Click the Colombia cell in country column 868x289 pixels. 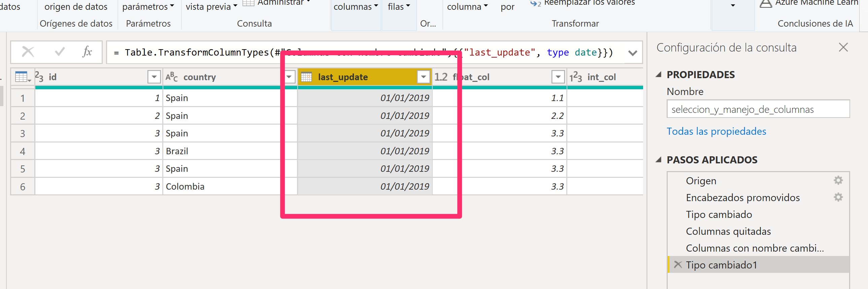click(230, 187)
